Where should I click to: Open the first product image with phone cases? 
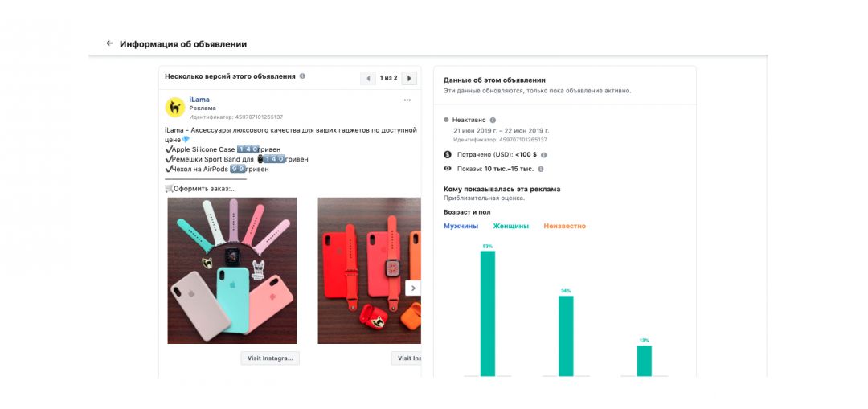tap(231, 271)
